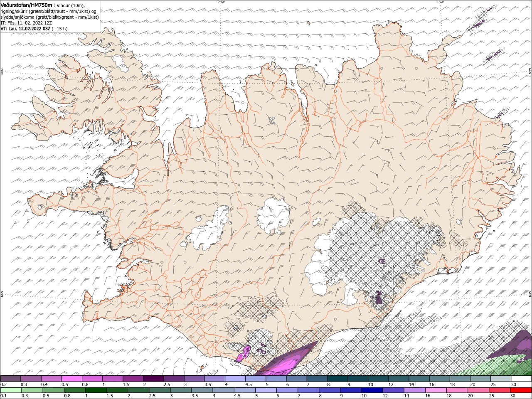Select the first dusky purple legend swatch
This screenshot has height=399, width=532.
pos(11,379)
